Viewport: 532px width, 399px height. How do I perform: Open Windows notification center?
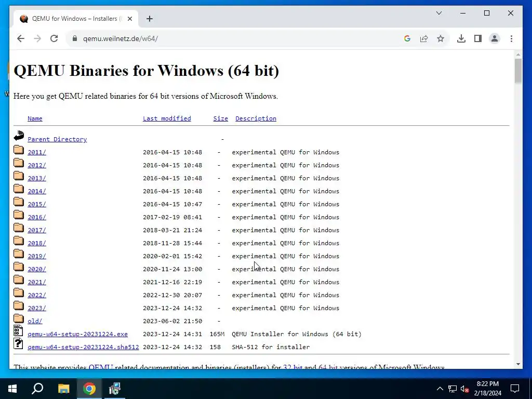(x=515, y=389)
